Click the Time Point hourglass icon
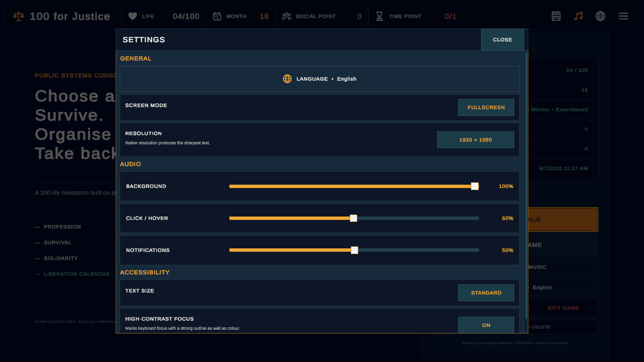The image size is (644, 362). 379,16
